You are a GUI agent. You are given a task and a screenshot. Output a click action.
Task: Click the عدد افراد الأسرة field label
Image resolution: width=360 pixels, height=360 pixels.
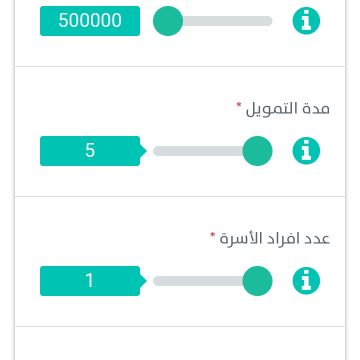click(275, 239)
